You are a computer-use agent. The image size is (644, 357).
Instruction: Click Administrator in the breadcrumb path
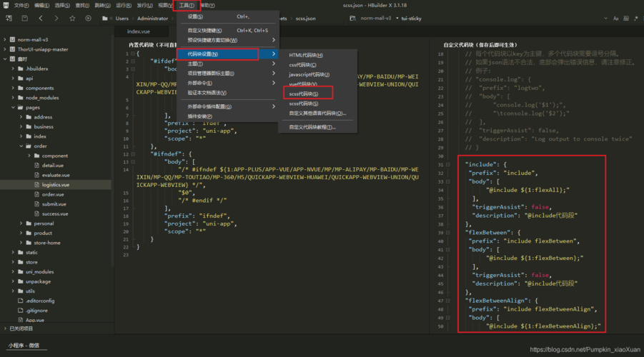[x=152, y=19]
